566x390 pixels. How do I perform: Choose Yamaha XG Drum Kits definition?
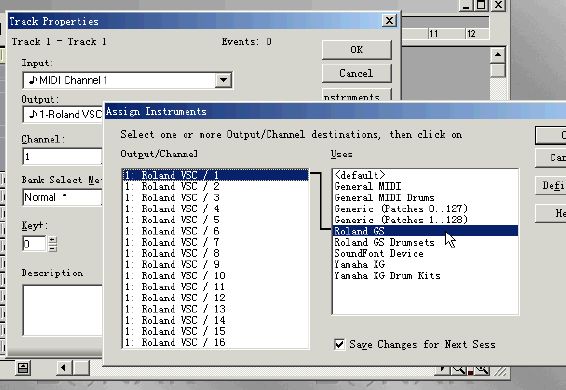[x=425, y=276]
